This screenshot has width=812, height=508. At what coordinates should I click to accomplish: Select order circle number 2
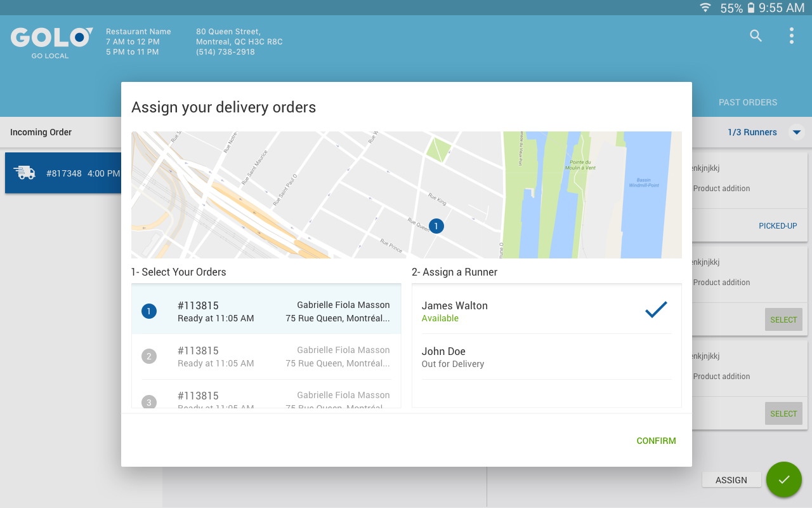(149, 356)
